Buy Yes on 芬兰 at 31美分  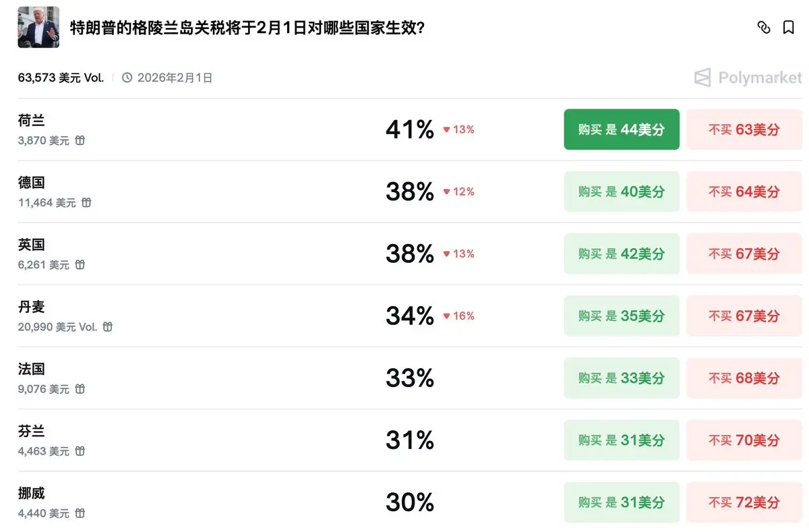tap(621, 440)
